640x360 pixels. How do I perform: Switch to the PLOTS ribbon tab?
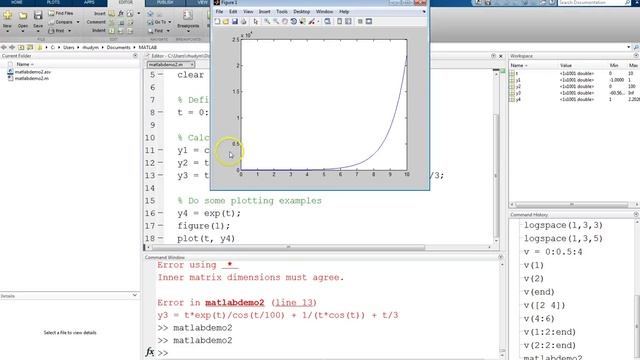click(x=53, y=2)
